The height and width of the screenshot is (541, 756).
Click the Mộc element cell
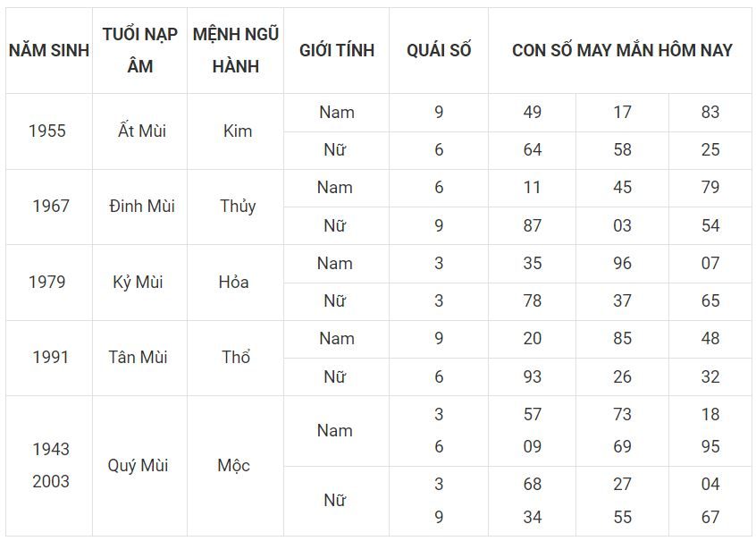(234, 466)
